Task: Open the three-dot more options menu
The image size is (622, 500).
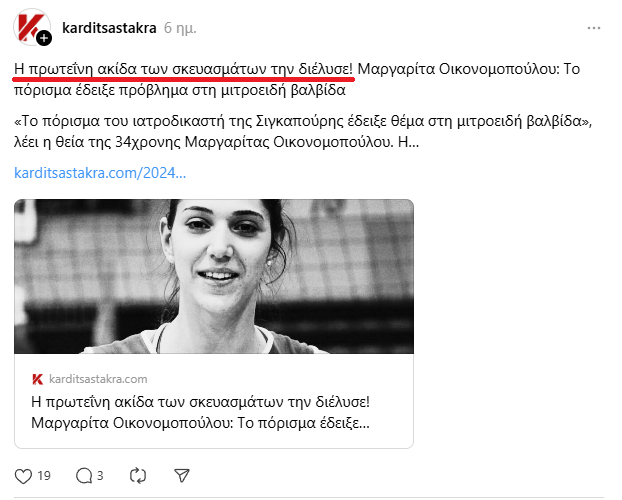Action: [x=593, y=28]
